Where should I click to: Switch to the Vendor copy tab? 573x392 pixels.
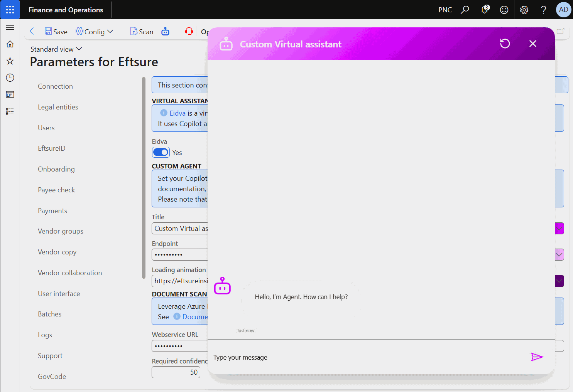coord(57,252)
